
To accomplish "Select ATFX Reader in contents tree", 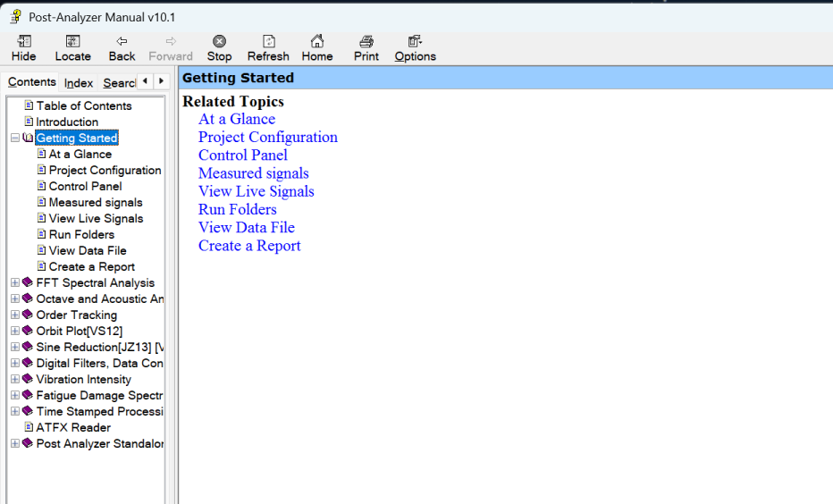I will [x=73, y=427].
